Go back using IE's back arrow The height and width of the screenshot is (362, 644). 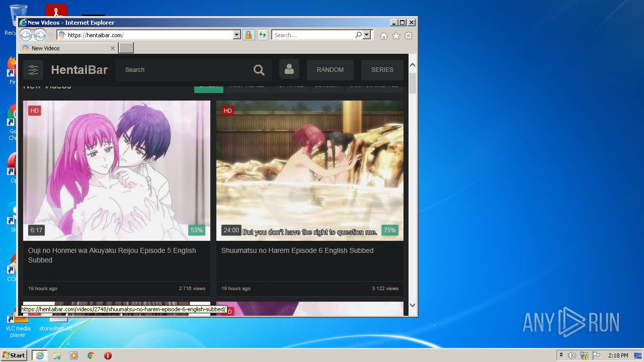point(26,35)
